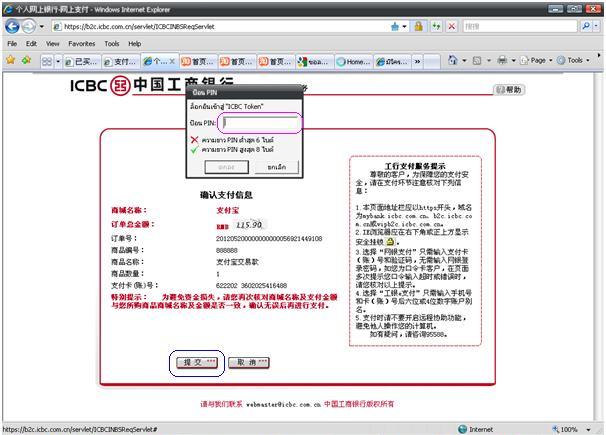Submit payment with the 提交 button

point(197,363)
